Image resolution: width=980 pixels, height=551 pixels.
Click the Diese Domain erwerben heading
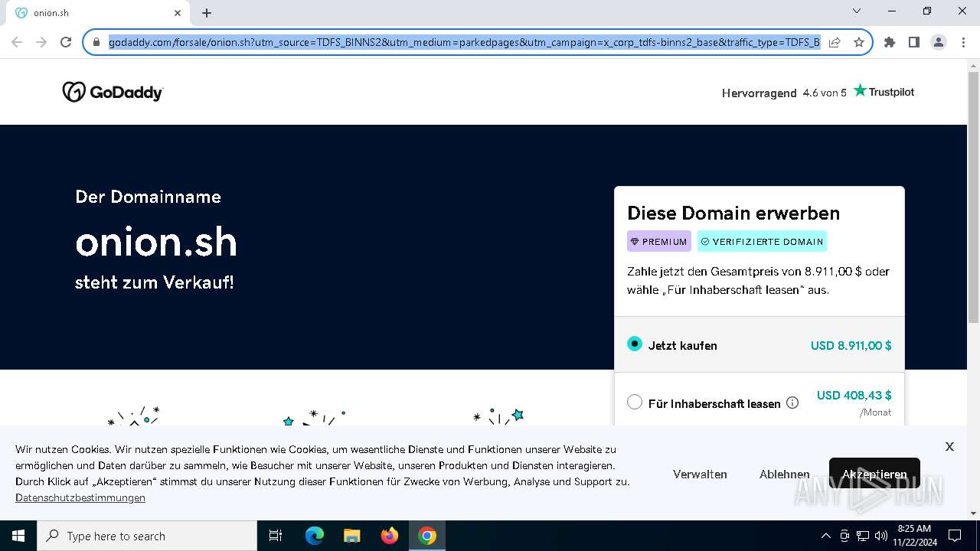click(x=733, y=213)
